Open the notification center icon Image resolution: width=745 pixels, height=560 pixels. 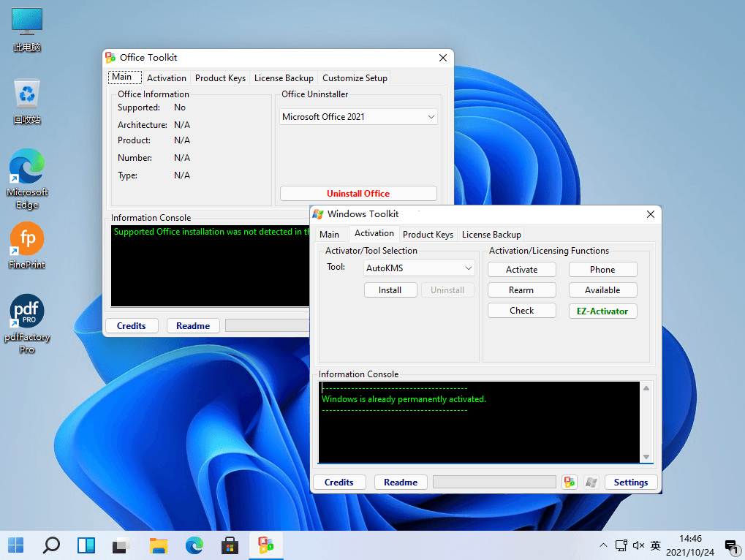pos(732,546)
